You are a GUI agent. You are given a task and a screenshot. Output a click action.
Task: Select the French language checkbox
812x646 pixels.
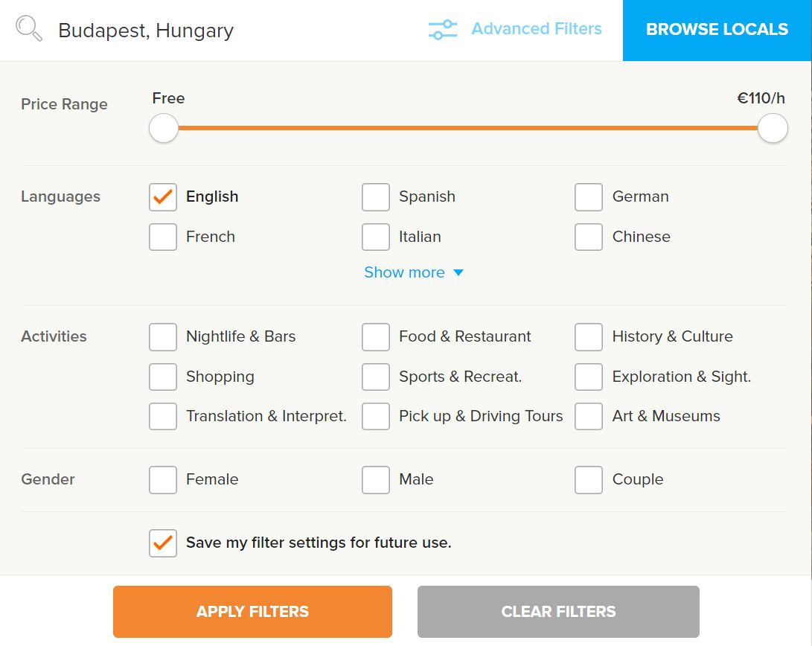[x=162, y=237]
